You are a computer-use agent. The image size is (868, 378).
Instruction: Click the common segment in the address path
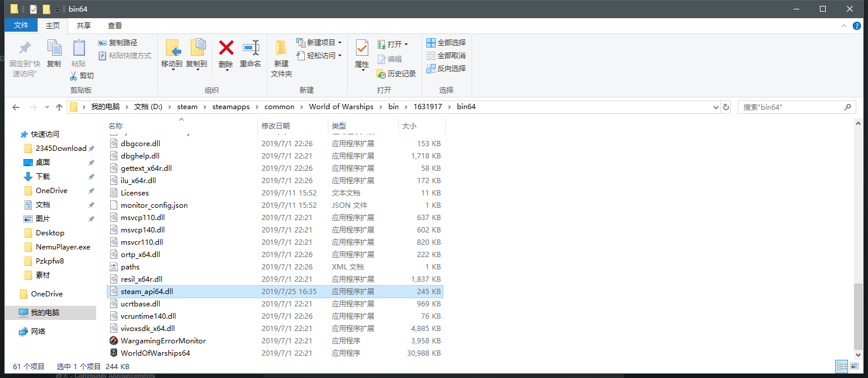[279, 107]
